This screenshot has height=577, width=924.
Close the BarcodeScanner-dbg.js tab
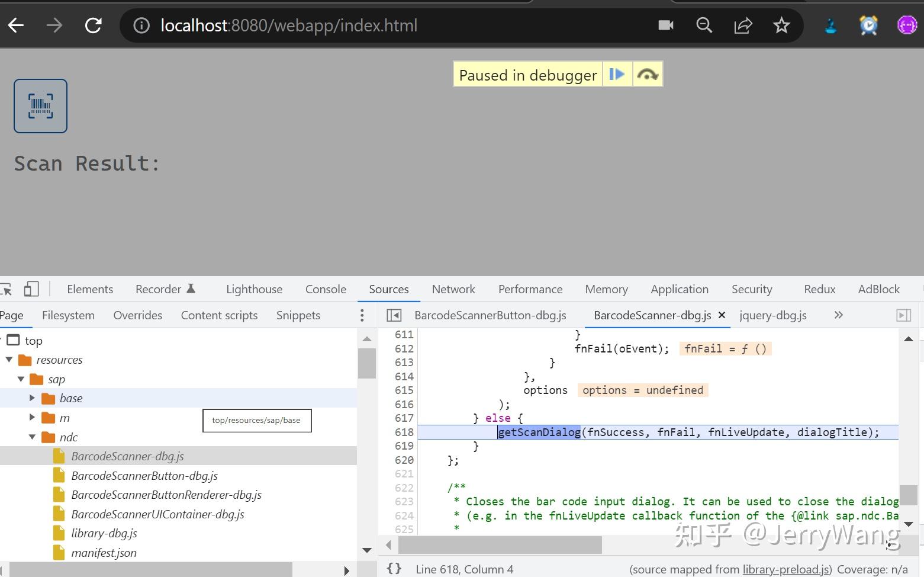tap(722, 315)
